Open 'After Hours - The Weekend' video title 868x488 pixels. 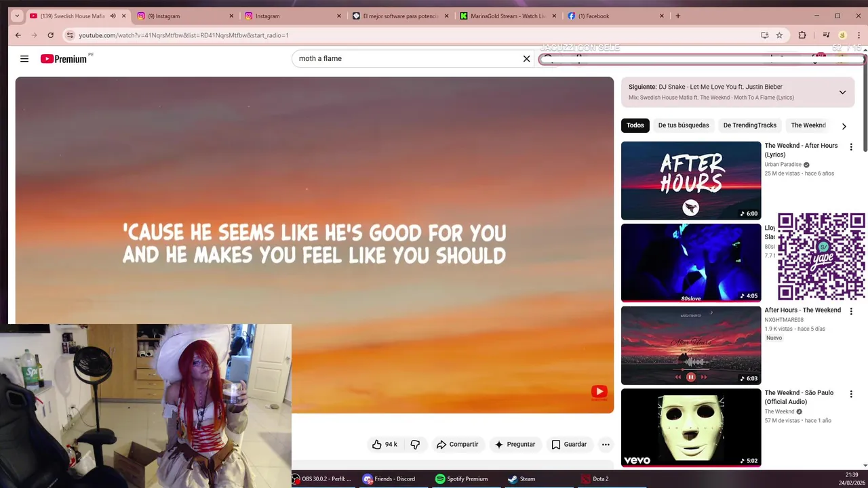point(802,310)
